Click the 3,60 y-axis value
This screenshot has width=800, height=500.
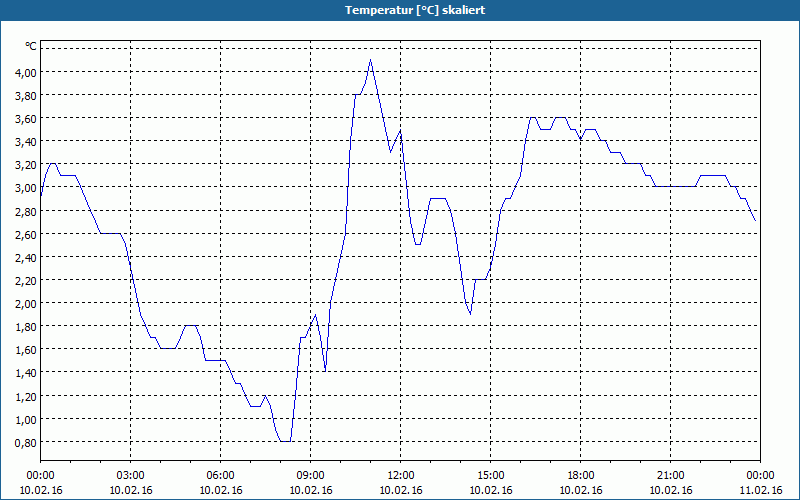point(26,119)
